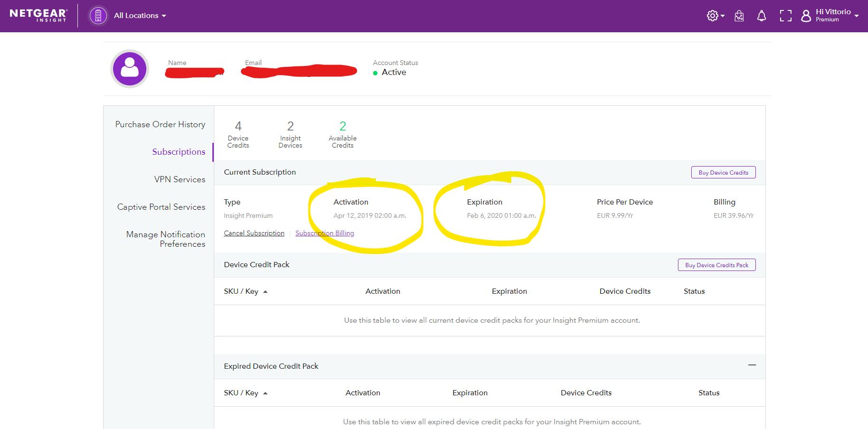Click the Active account status text

click(x=394, y=72)
